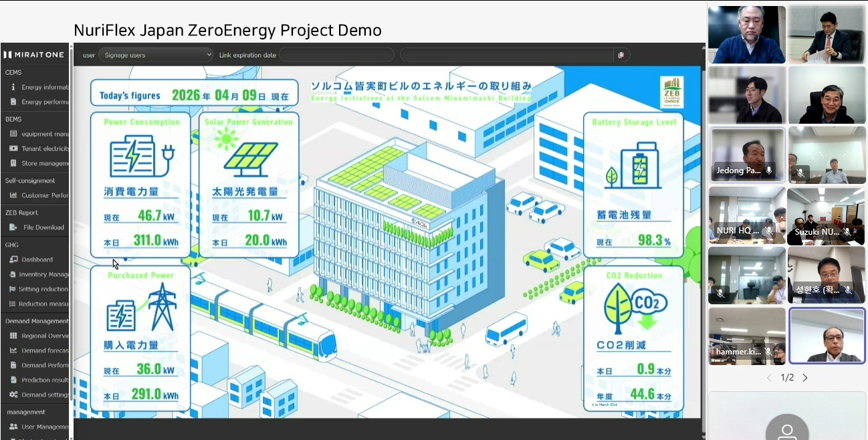Open Energy information in CEMS menu
The height and width of the screenshot is (440, 868).
(44, 87)
